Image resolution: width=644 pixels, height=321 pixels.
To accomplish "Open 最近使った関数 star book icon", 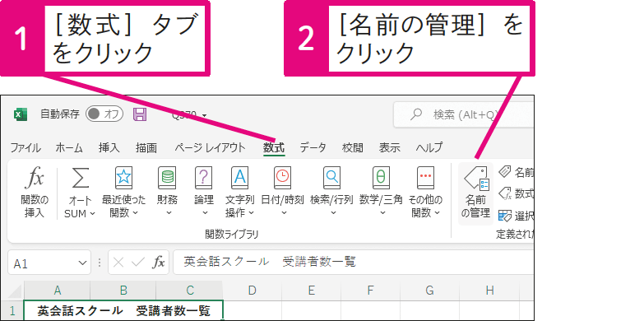I will pyautogui.click(x=123, y=178).
